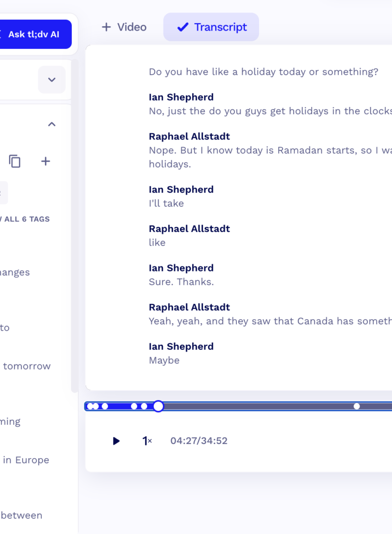Show all 6 tags link
This screenshot has width=392, height=534.
(x=25, y=219)
